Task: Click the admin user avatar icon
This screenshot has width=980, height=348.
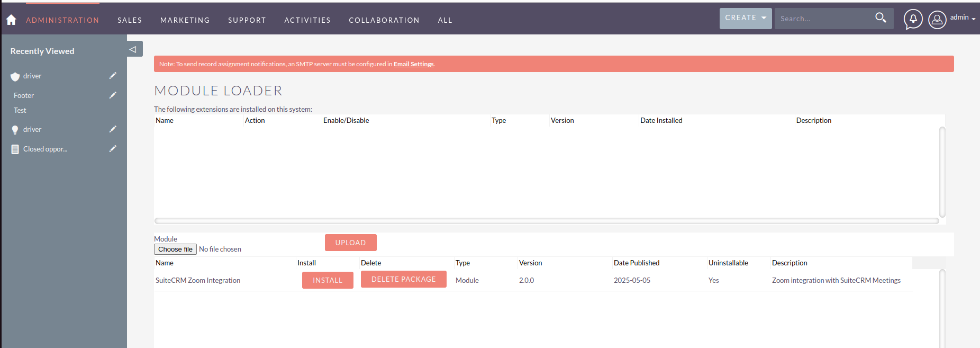Action: click(x=937, y=20)
